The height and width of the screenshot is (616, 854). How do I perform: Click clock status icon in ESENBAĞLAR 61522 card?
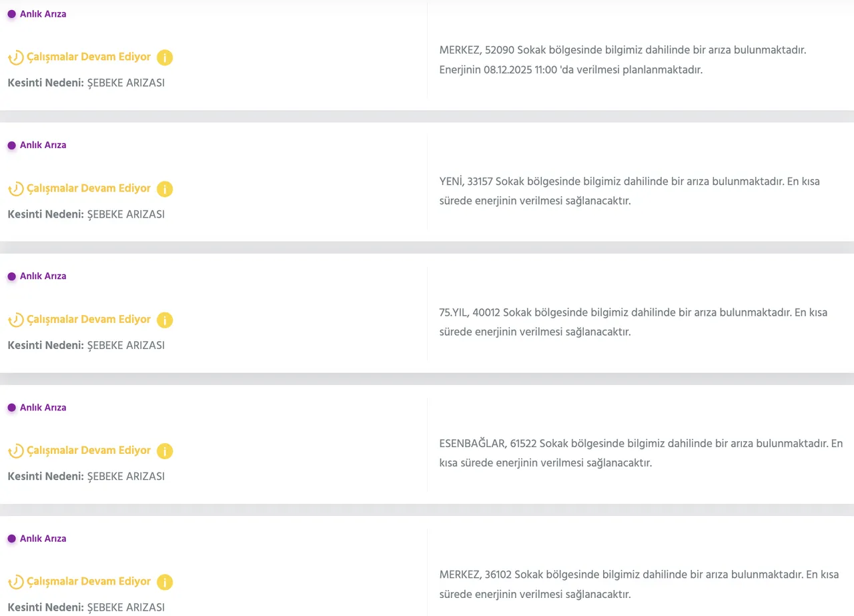[x=15, y=451]
